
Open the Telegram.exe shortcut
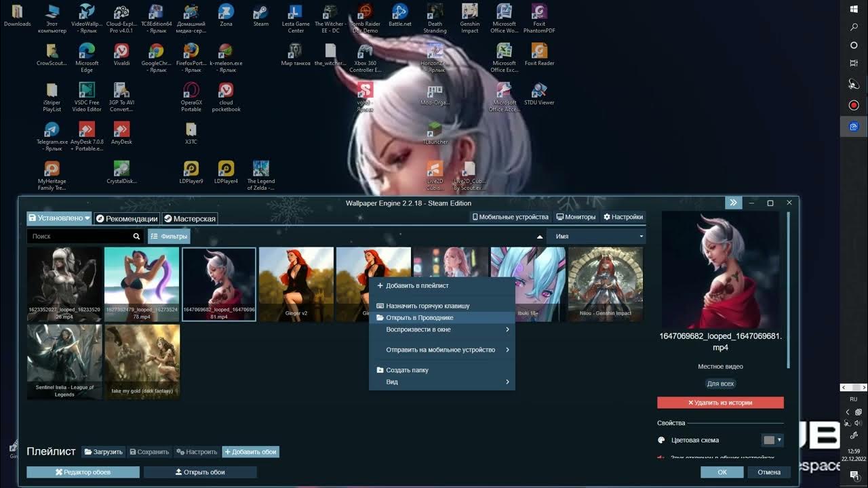52,136
